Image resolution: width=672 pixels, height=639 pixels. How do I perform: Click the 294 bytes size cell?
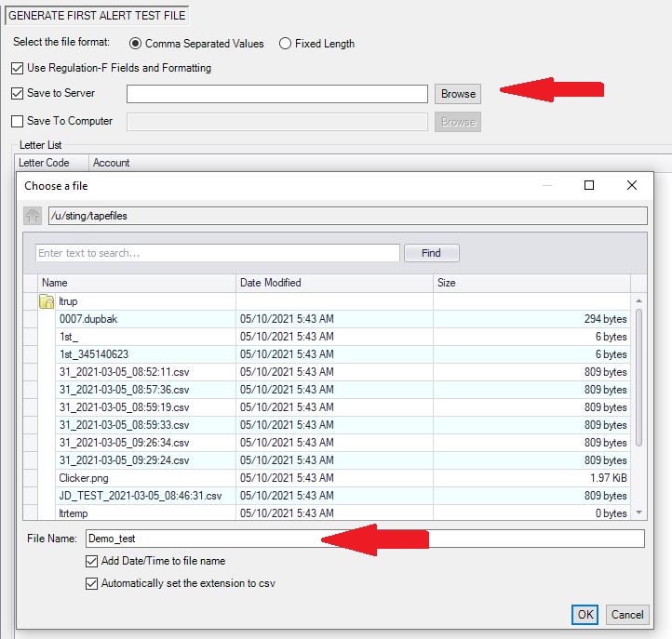click(x=531, y=319)
